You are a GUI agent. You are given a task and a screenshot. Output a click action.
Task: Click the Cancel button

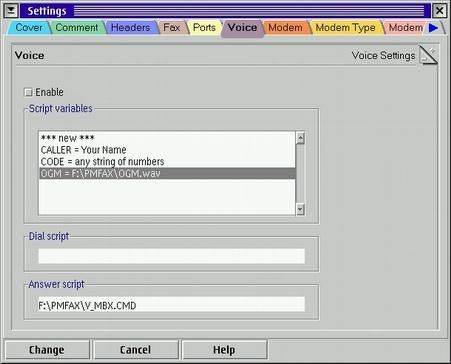(x=136, y=350)
